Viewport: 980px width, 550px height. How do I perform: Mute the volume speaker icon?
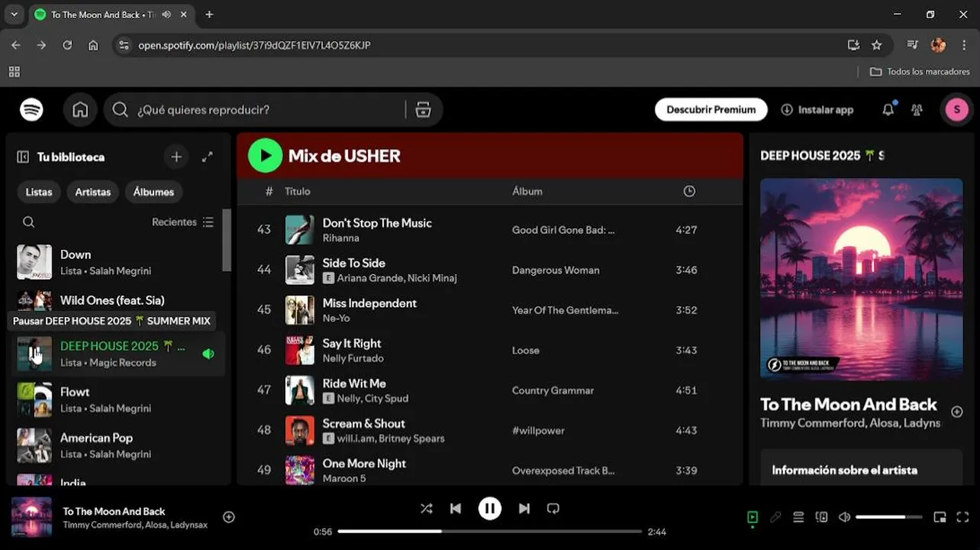[x=844, y=517]
